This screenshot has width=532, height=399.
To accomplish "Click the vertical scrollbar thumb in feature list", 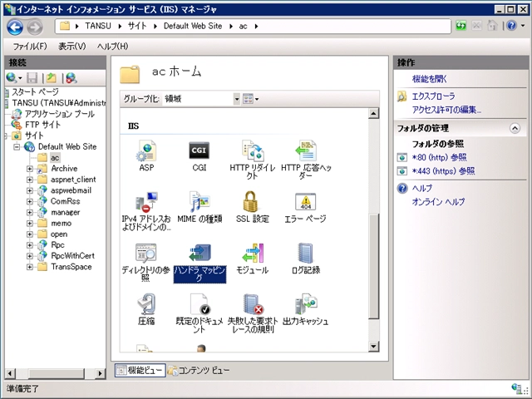I will [373, 266].
